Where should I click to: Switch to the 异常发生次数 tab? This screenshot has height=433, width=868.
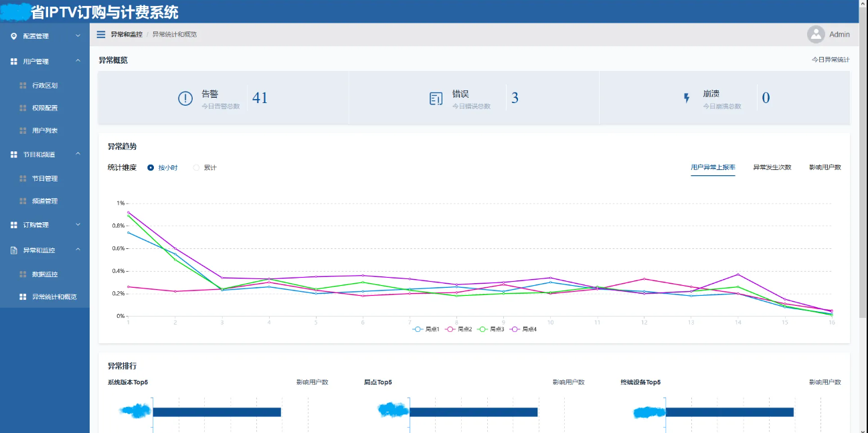click(x=772, y=167)
